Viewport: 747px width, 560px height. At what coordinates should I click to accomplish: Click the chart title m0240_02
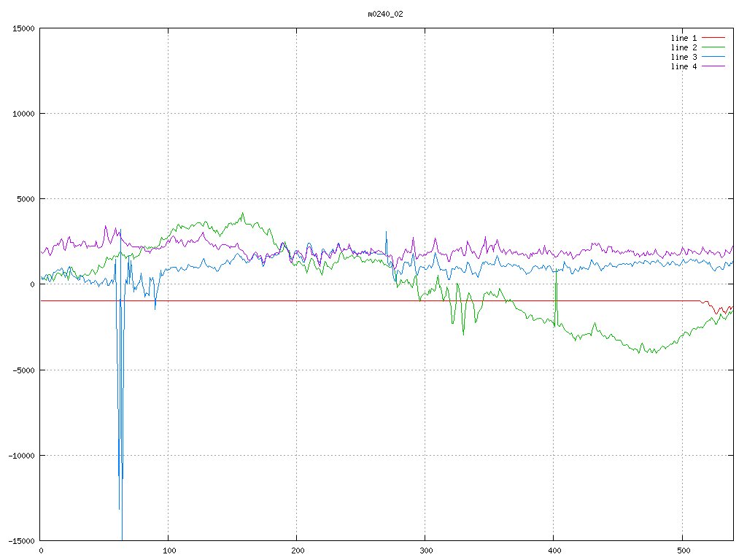(385, 15)
